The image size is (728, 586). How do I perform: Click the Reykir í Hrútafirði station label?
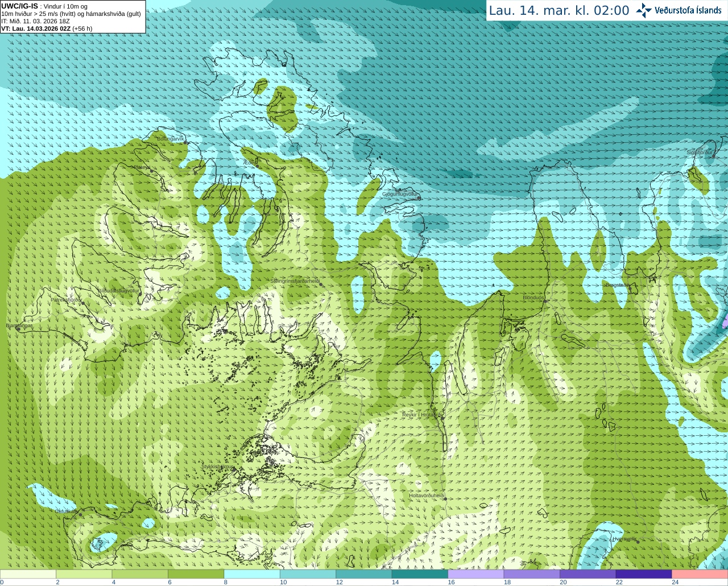[422, 415]
